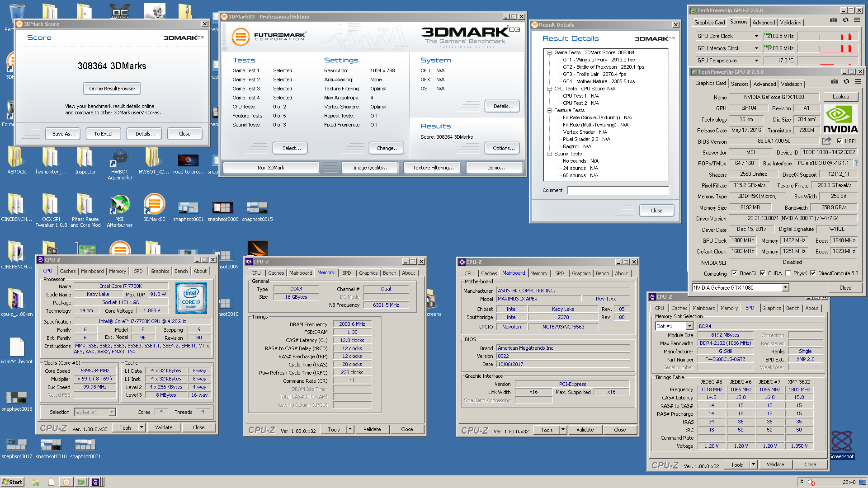Open Tools dropdown arrow in CPU-Z CPU window
The image size is (868, 488).
pyautogui.click(x=142, y=427)
